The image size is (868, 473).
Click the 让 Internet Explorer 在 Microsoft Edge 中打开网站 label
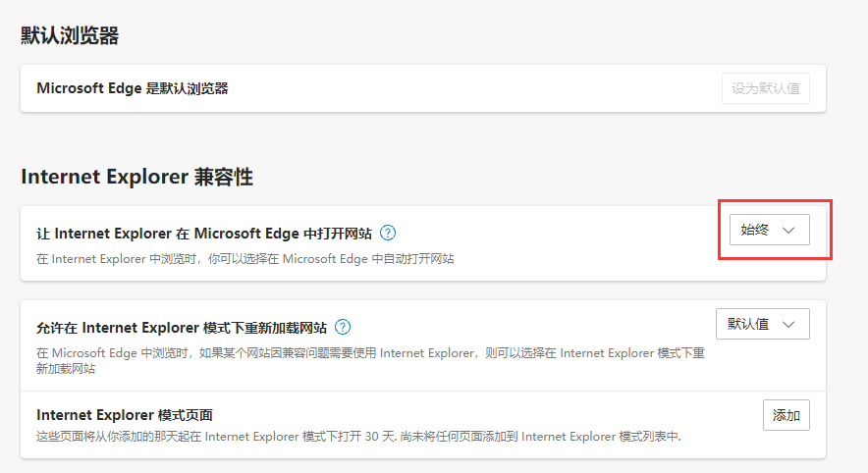tap(204, 233)
